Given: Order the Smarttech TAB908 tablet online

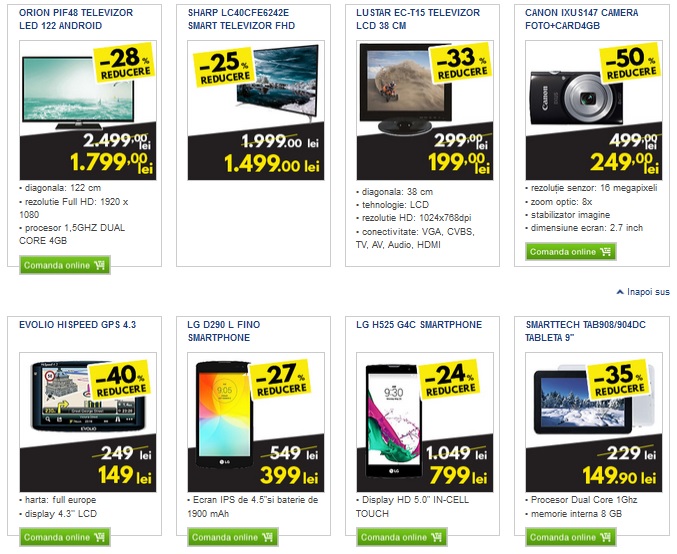Looking at the screenshot, I should point(570,537).
